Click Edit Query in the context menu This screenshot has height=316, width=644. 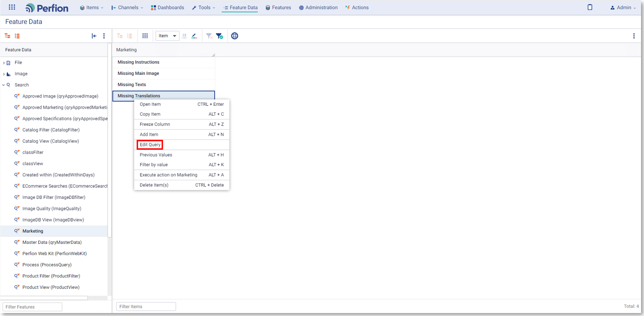pos(182,145)
